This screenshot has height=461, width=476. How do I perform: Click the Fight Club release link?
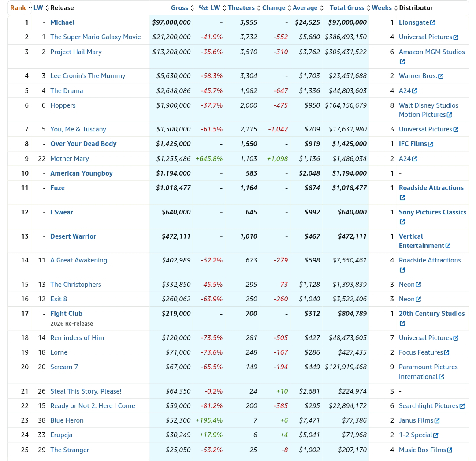(66, 314)
